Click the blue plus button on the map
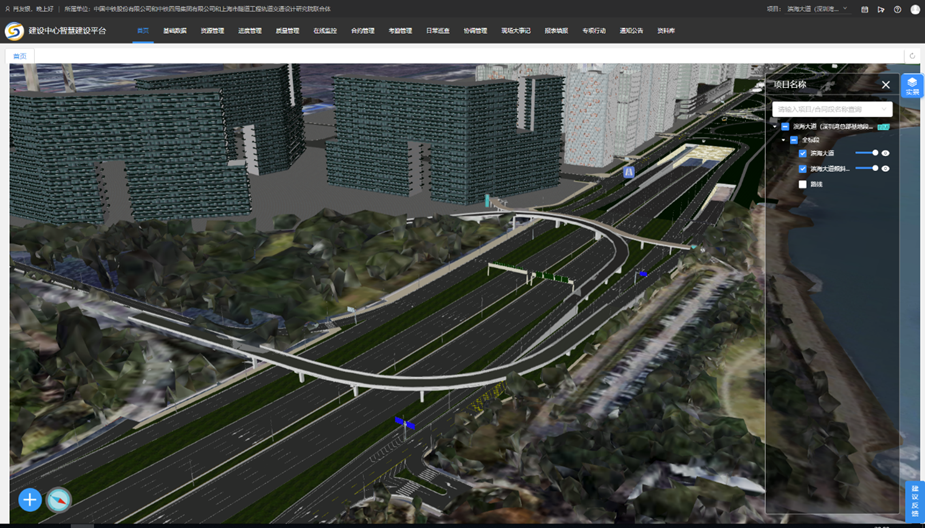The width and height of the screenshot is (925, 528). 29,500
